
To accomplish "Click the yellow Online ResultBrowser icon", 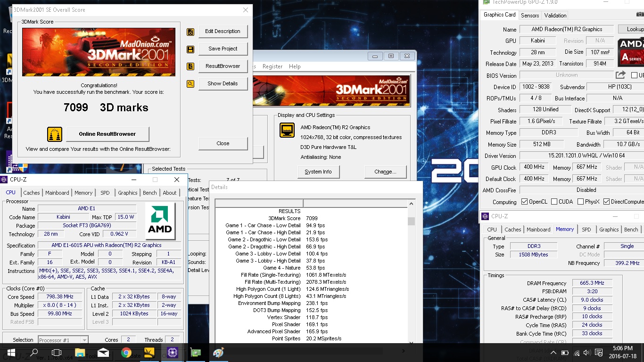I will click(55, 134).
